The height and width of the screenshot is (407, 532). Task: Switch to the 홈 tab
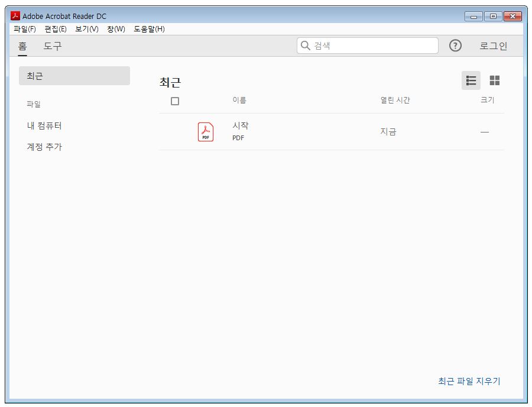click(x=22, y=46)
